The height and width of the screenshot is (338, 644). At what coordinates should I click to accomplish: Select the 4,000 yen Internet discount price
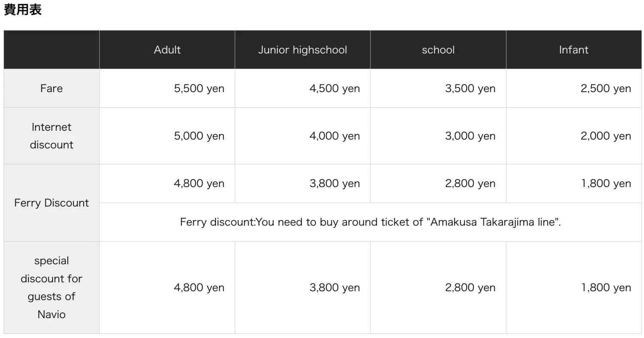point(334,136)
